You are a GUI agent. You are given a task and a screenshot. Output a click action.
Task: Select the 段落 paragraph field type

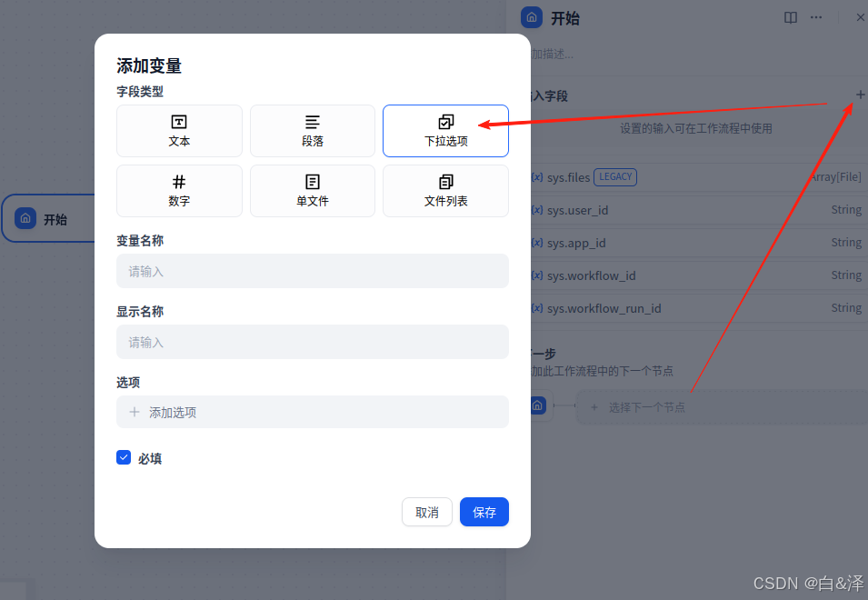pyautogui.click(x=312, y=131)
